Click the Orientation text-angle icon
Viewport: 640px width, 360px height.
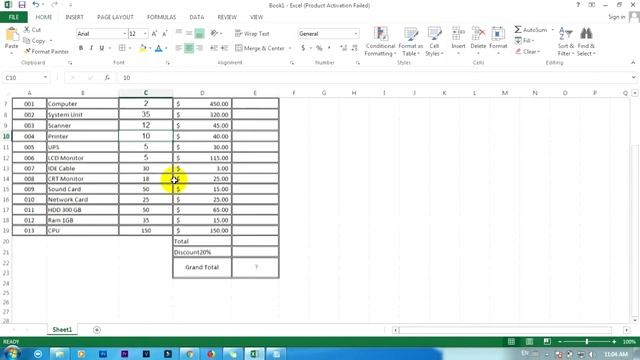(214, 33)
